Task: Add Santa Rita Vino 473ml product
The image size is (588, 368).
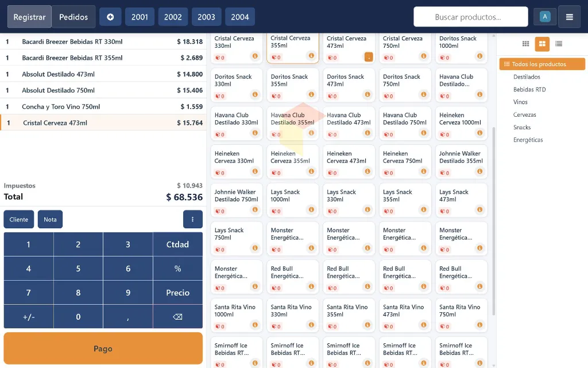Action: tap(405, 316)
